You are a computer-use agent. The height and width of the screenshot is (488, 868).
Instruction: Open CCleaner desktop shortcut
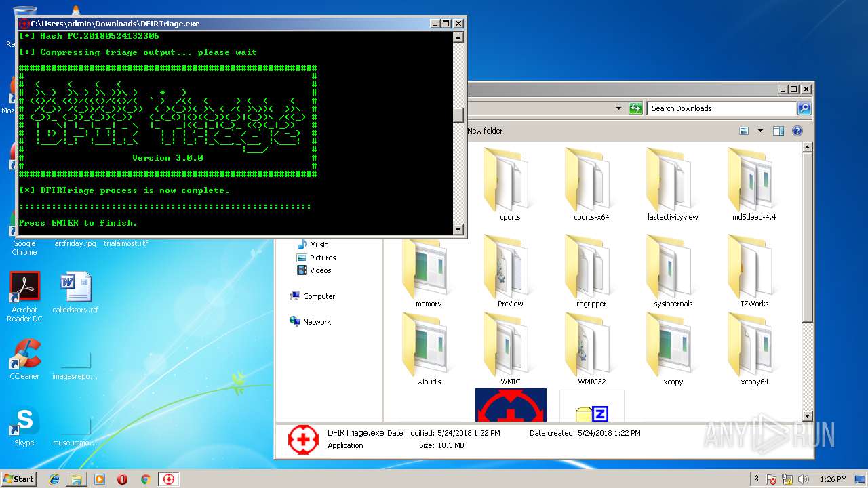click(x=24, y=359)
